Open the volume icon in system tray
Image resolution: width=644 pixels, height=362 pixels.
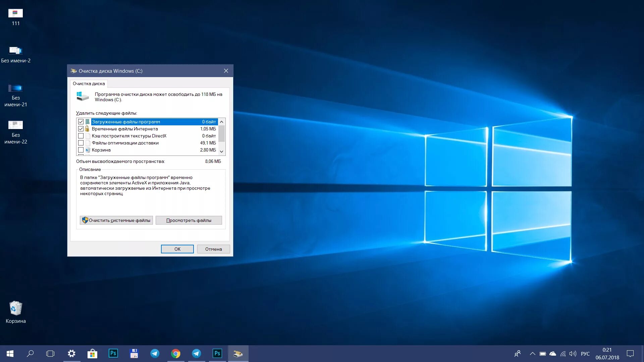573,354
